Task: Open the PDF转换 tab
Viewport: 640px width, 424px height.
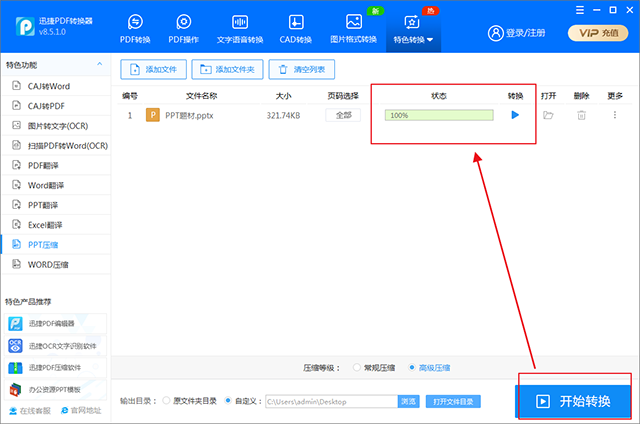Action: [x=135, y=29]
